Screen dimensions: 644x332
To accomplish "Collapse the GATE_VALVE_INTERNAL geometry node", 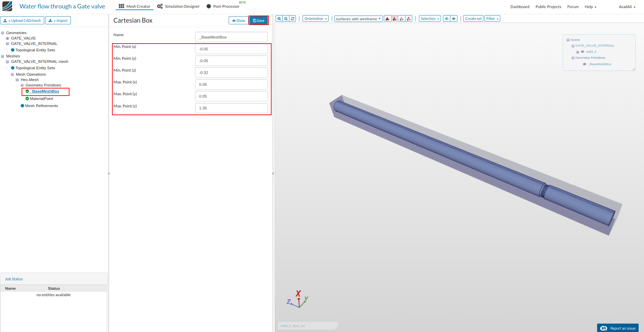I will [7, 44].
